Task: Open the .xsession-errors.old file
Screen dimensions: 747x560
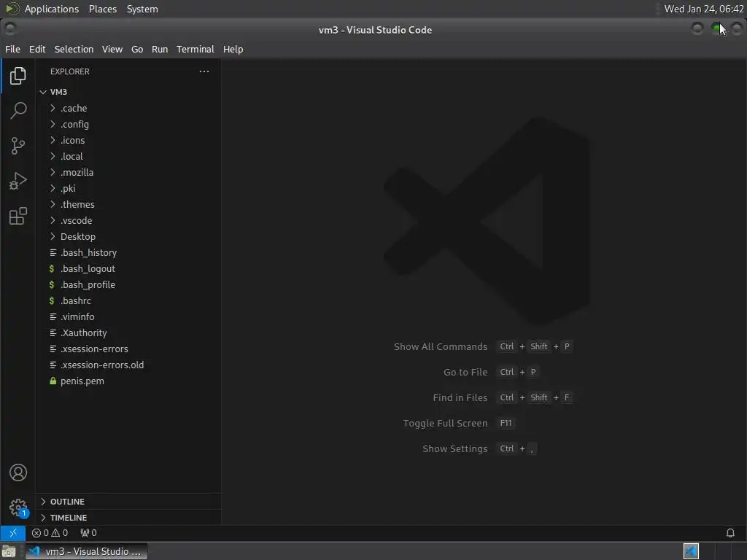Action: (x=128, y=365)
